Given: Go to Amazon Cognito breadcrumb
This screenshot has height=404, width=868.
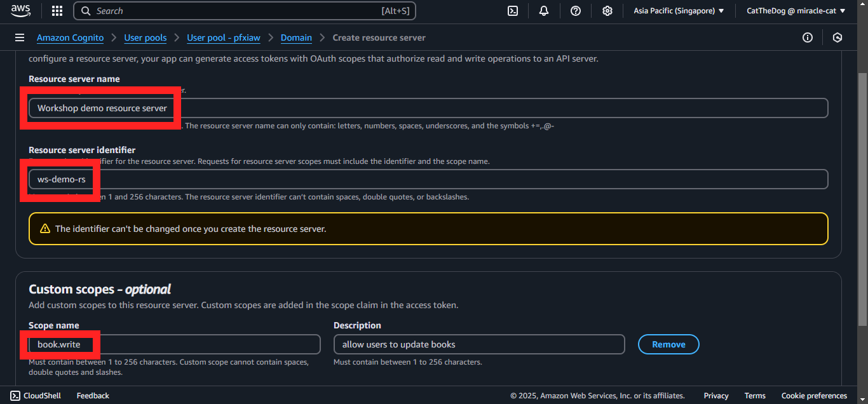Looking at the screenshot, I should 70,38.
